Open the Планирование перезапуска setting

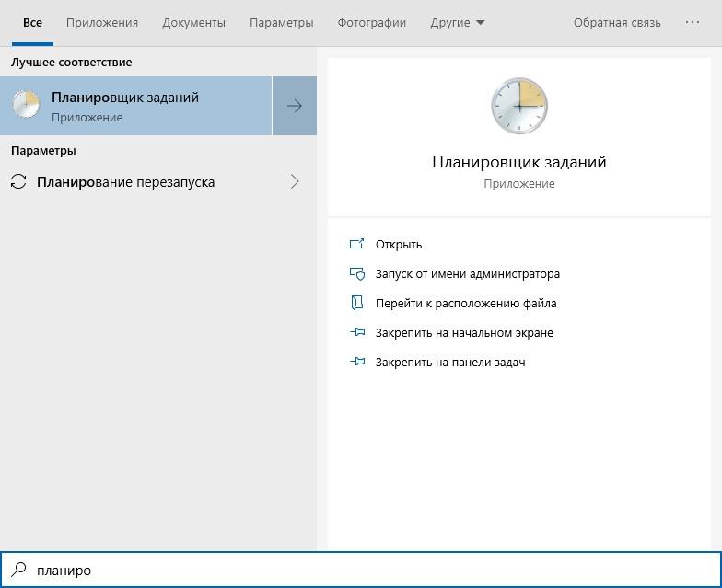pyautogui.click(x=158, y=182)
